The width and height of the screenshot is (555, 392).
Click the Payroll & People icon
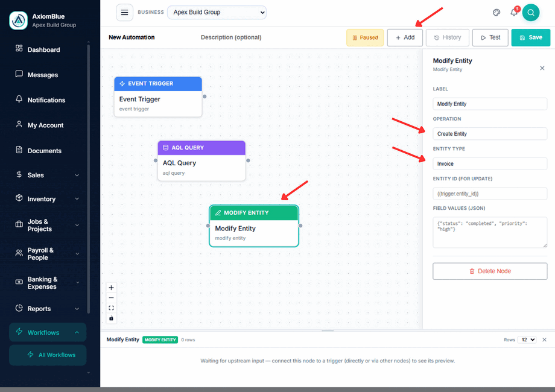click(x=19, y=253)
